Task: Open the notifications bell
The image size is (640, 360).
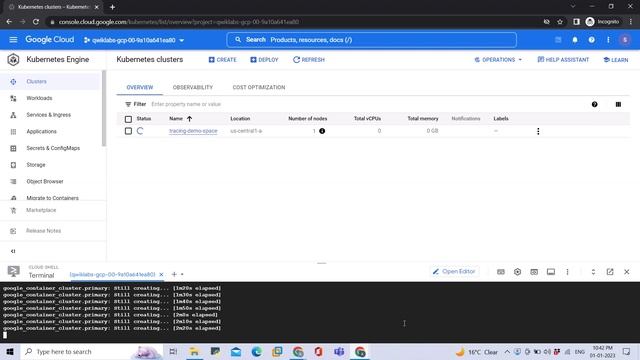Action: [x=575, y=40]
